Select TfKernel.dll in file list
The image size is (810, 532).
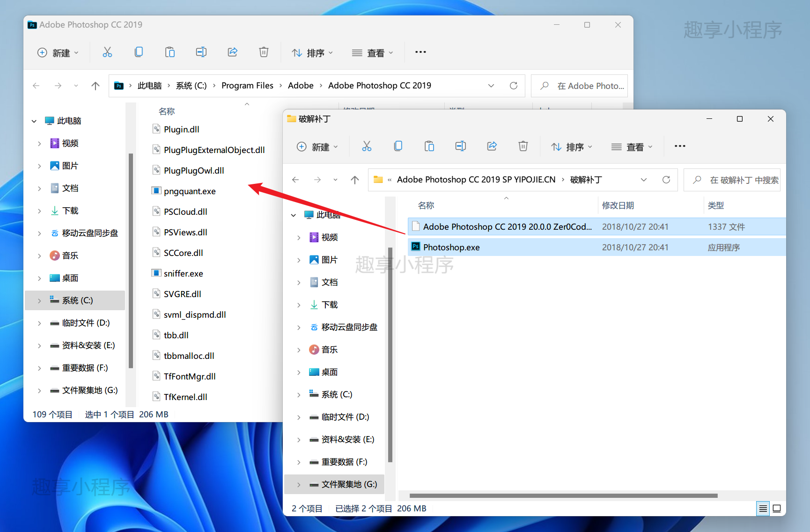coord(185,397)
